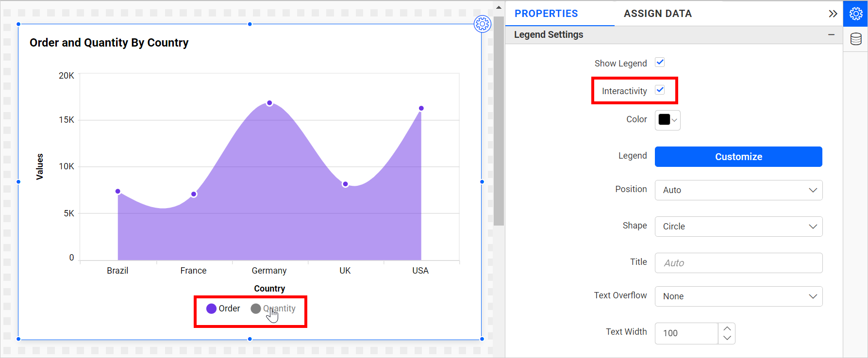Decrease Text Width with down arrow
This screenshot has width=868, height=358.
point(727,338)
